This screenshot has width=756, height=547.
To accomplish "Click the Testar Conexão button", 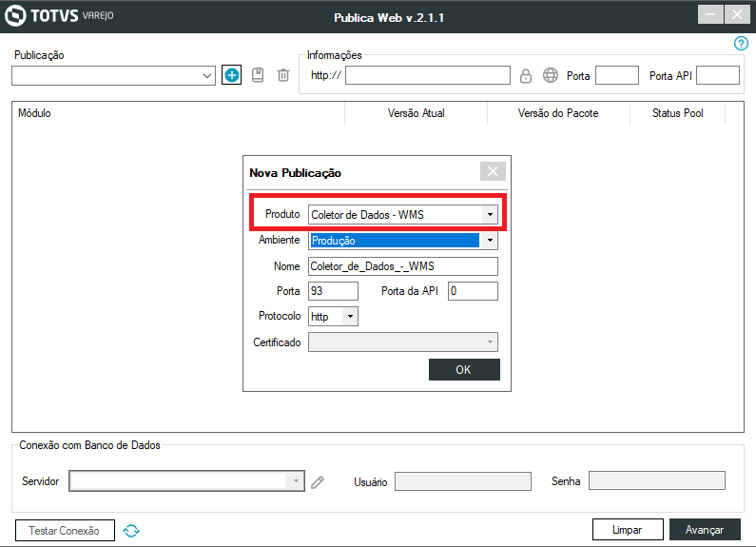I will click(x=65, y=531).
